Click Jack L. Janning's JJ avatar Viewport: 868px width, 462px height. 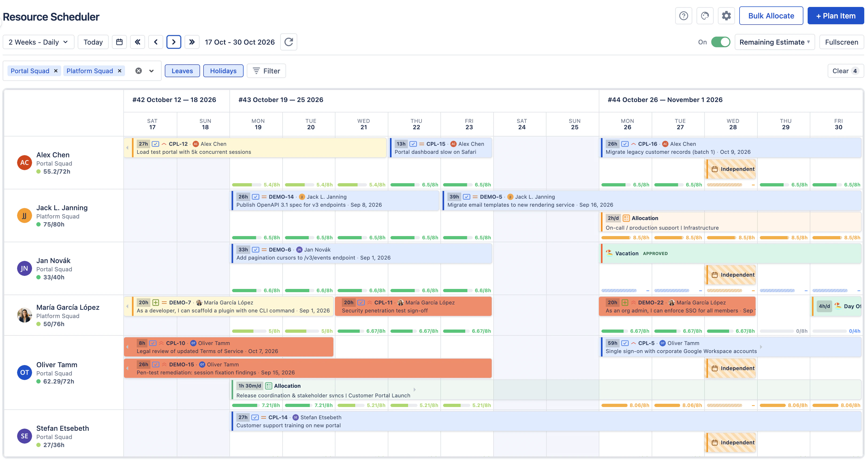[x=24, y=216]
